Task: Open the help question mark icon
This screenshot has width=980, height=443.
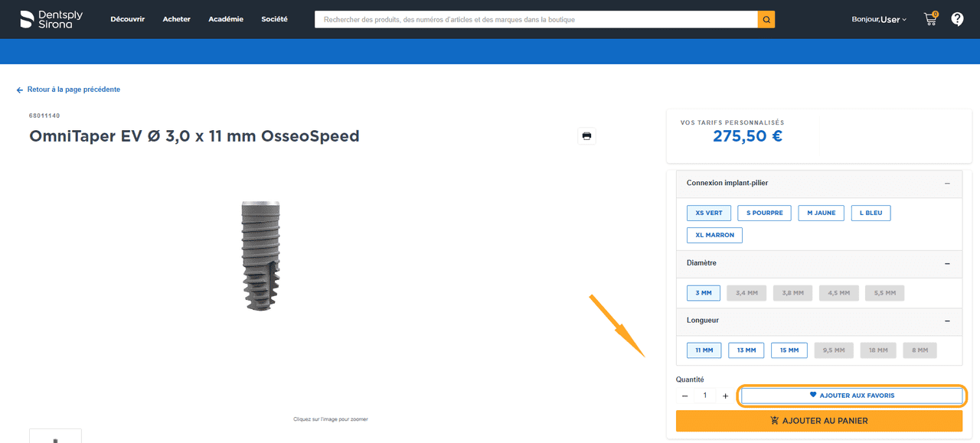Action: (x=957, y=19)
